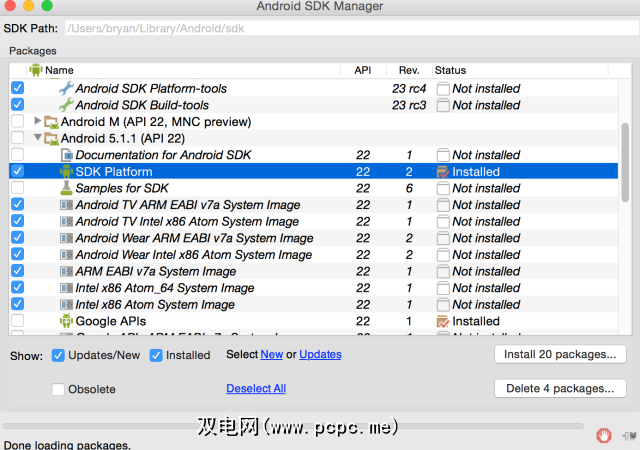Click the flask icon beside Samples for SDK

click(66, 188)
